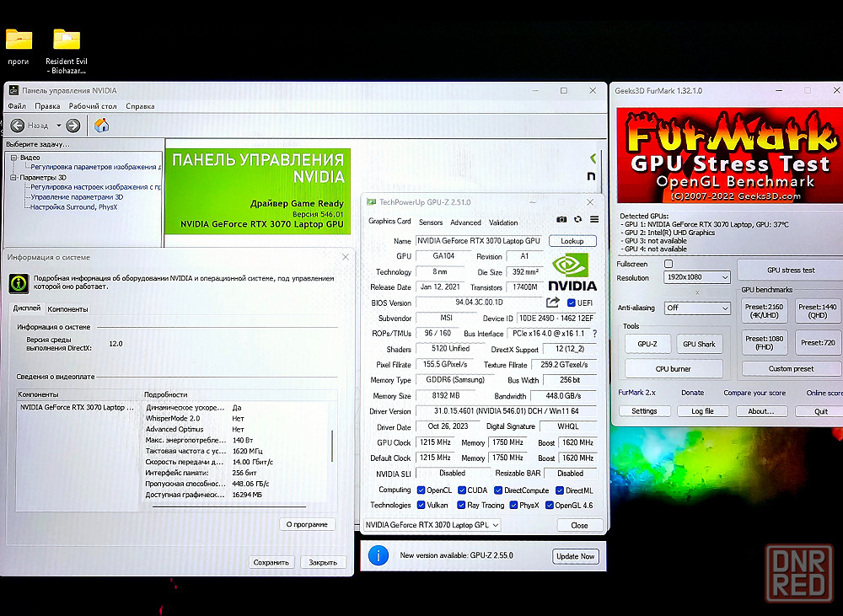Go back with the Назад arrow icon
Image resolution: width=843 pixels, height=616 pixels.
tap(18, 126)
